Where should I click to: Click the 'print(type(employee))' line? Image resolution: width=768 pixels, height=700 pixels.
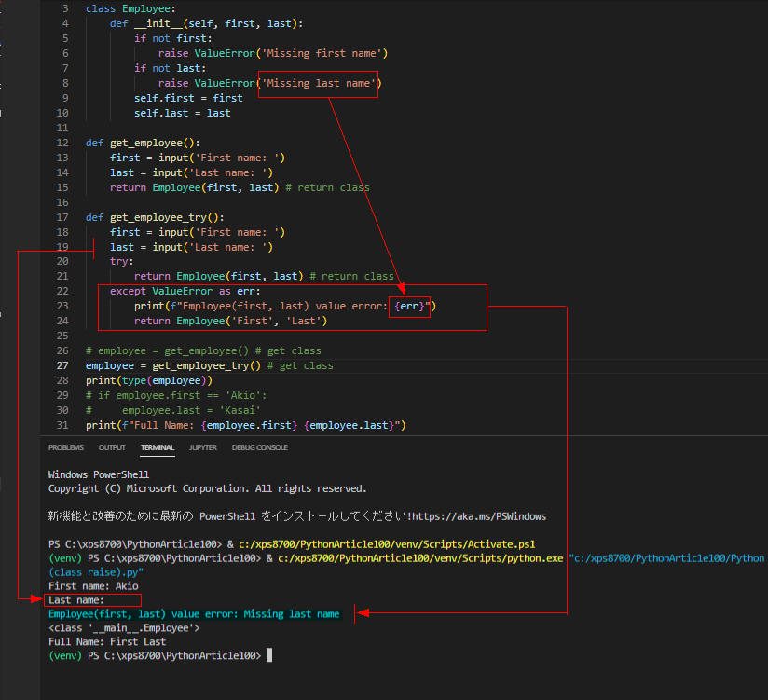click(149, 380)
